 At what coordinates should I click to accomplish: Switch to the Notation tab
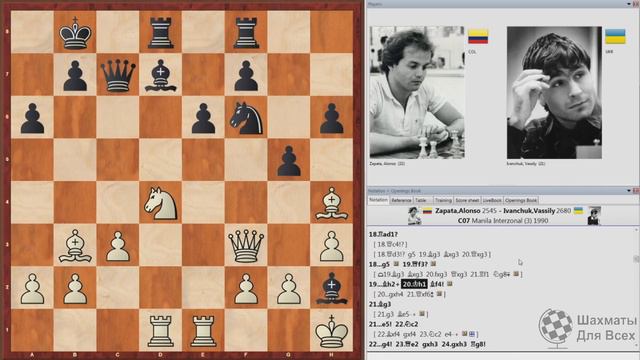coord(378,200)
